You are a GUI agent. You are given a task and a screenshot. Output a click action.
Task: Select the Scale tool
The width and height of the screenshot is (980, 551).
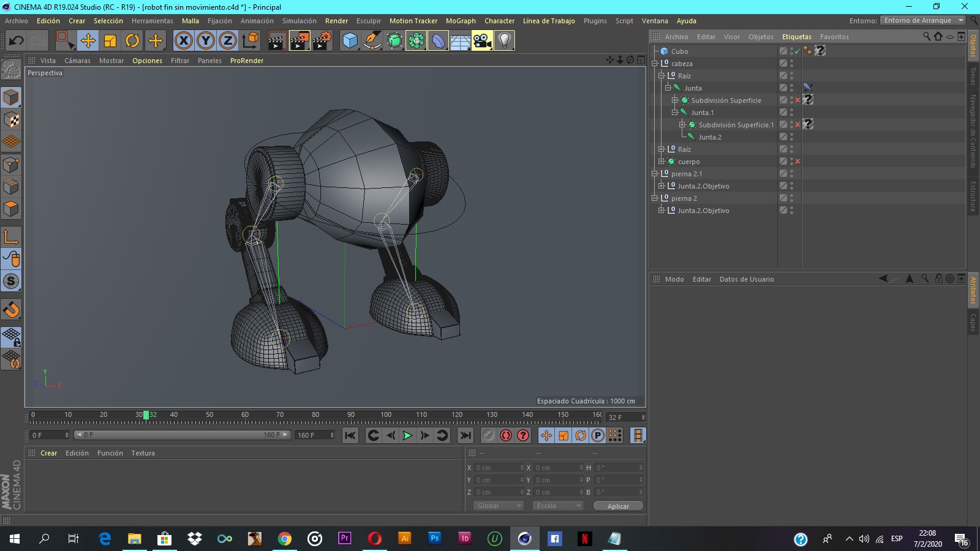[110, 40]
